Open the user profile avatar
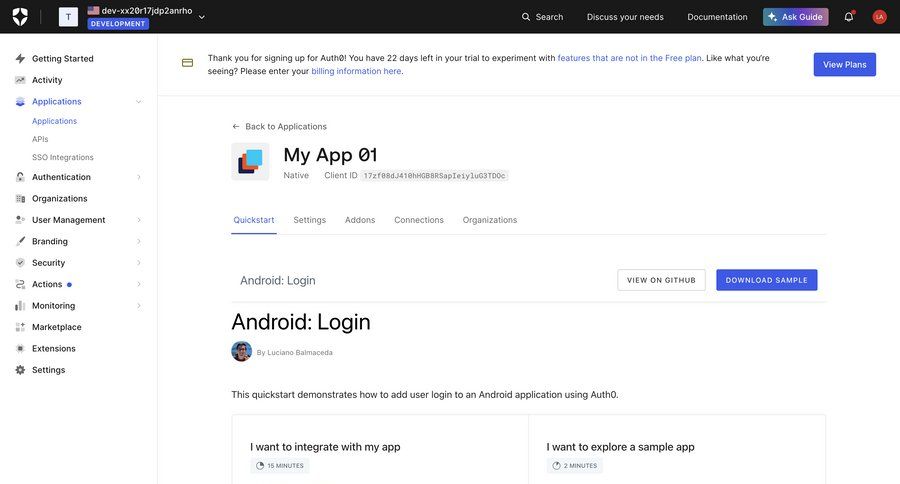 tap(879, 17)
